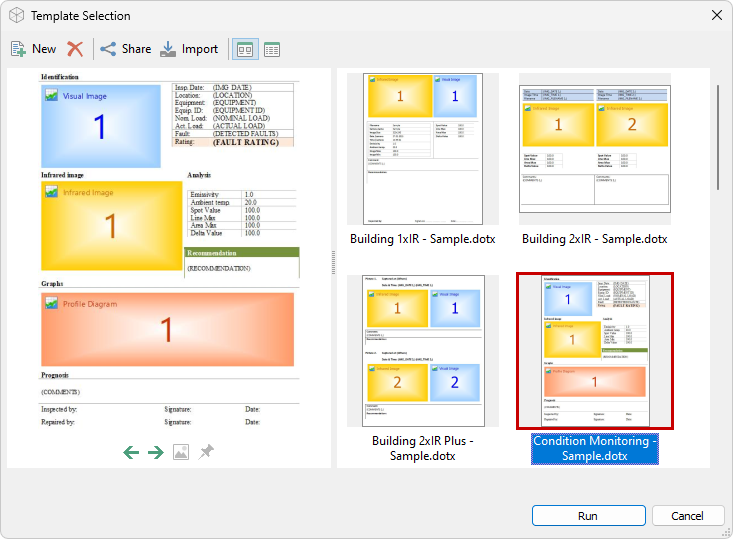
Task: Click the 'Repaired by:' text in preview
Action: coord(57,422)
